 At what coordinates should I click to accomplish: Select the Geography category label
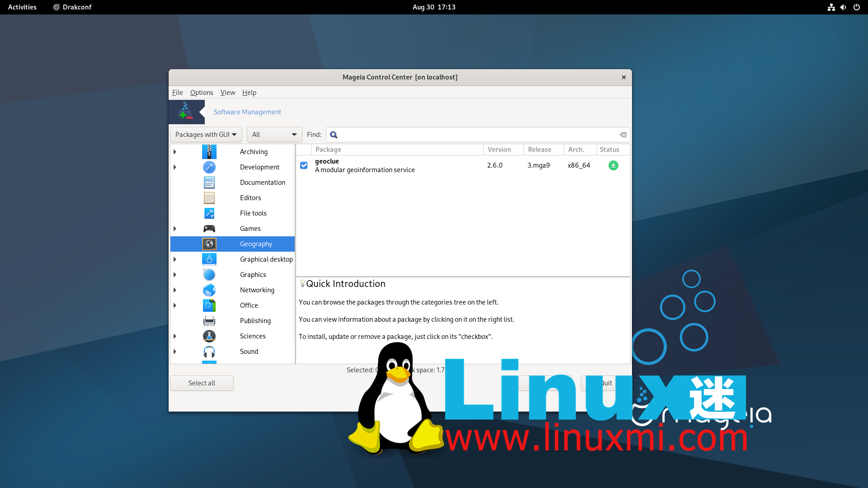(256, 244)
